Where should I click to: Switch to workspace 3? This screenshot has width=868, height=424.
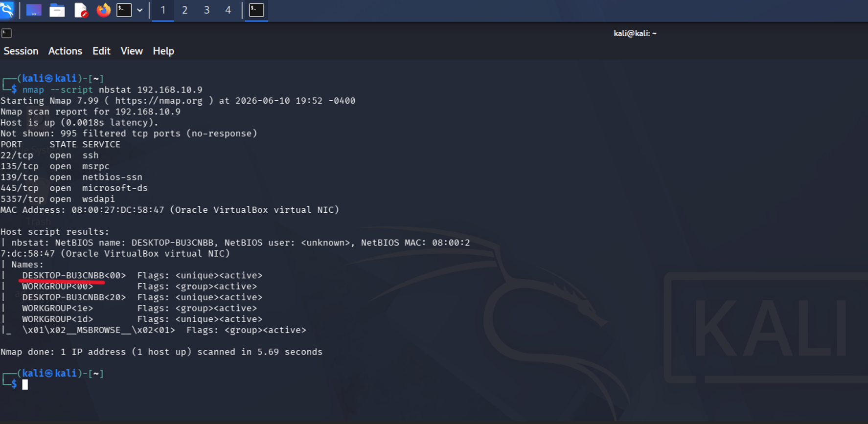[x=206, y=10]
